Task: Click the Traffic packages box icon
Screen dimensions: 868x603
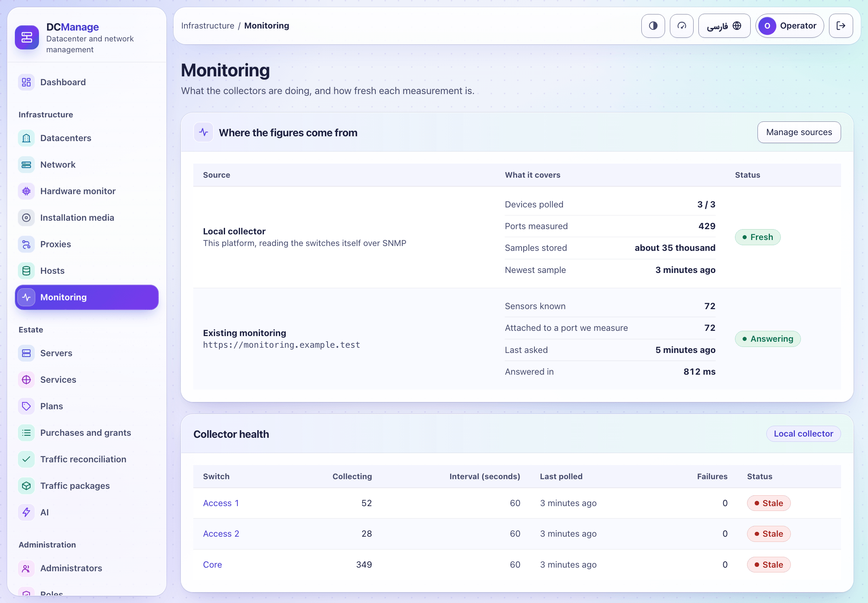Action: [26, 486]
